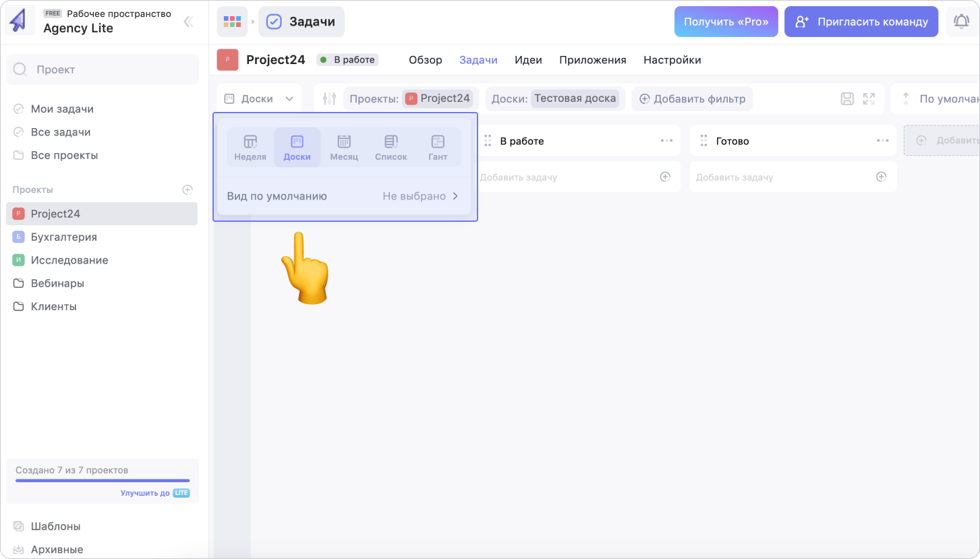
Task: Select the Month (Месяц) calendar view icon
Action: click(344, 147)
